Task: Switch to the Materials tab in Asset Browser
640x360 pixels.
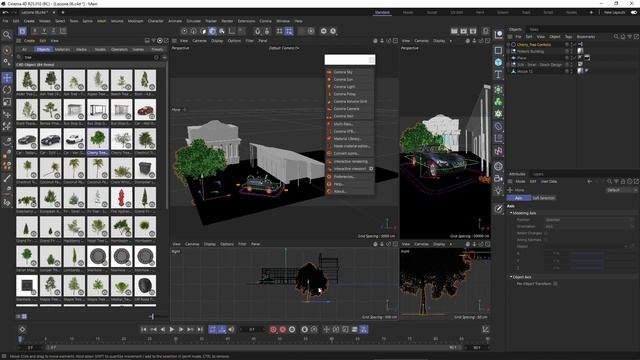Action: click(x=62, y=49)
